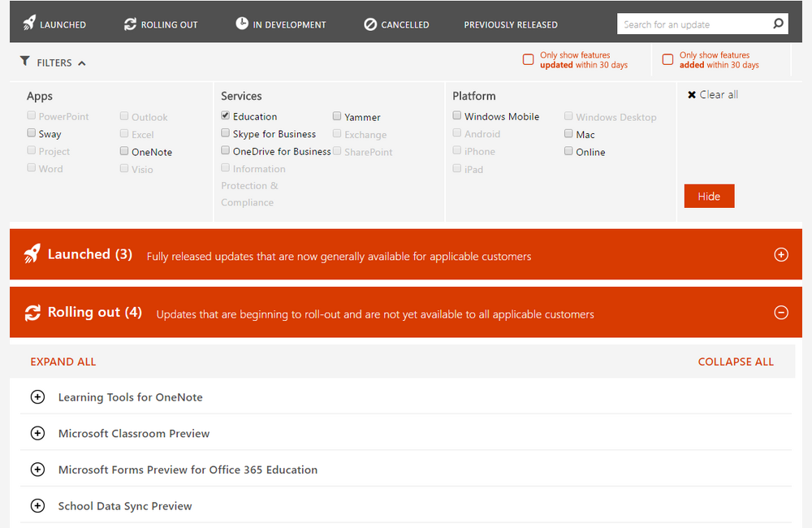Click the disabled Exchange checkbox
The width and height of the screenshot is (812, 528).
click(x=337, y=134)
